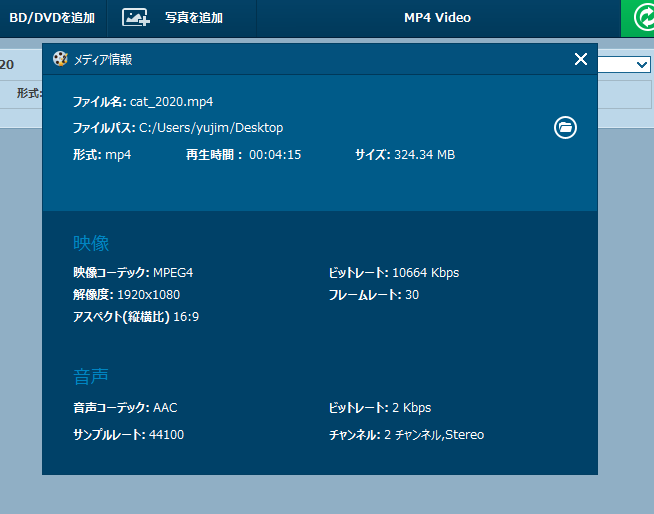Click the file size 324.34 MB
The image size is (654, 514).
point(424,155)
